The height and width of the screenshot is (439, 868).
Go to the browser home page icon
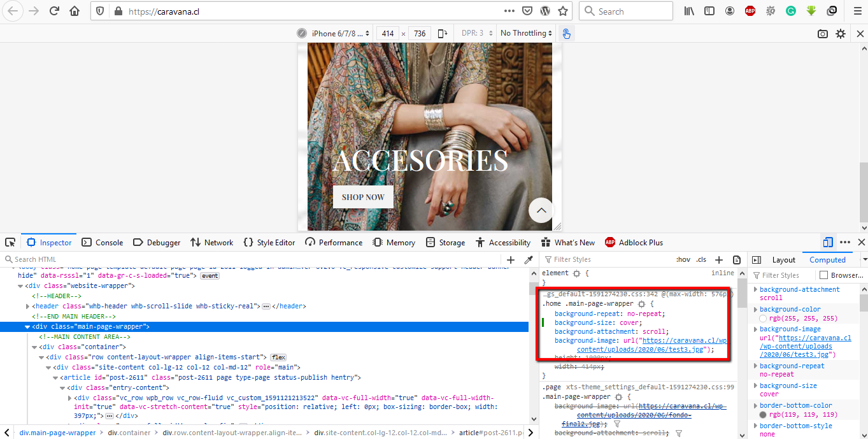coord(75,11)
